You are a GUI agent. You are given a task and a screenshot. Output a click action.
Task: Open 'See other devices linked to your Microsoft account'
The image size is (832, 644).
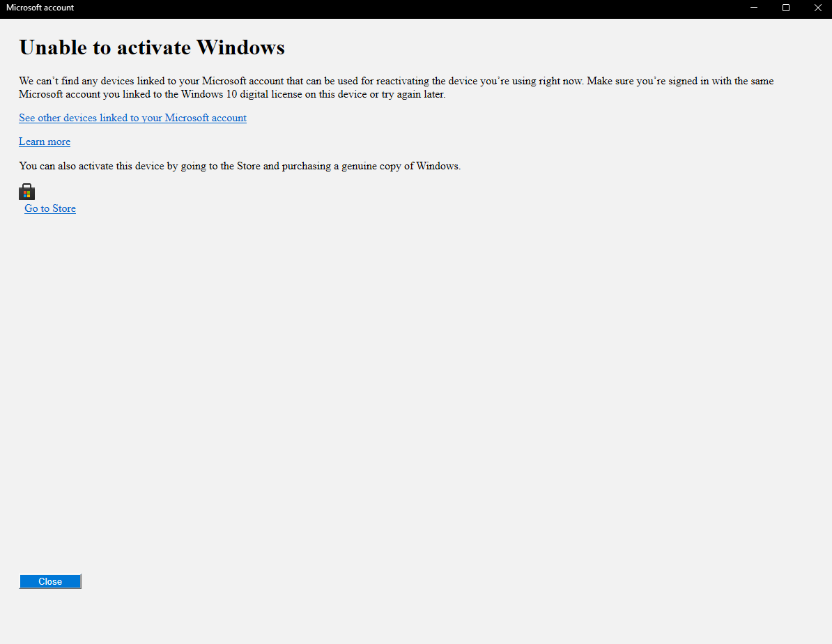pos(132,118)
